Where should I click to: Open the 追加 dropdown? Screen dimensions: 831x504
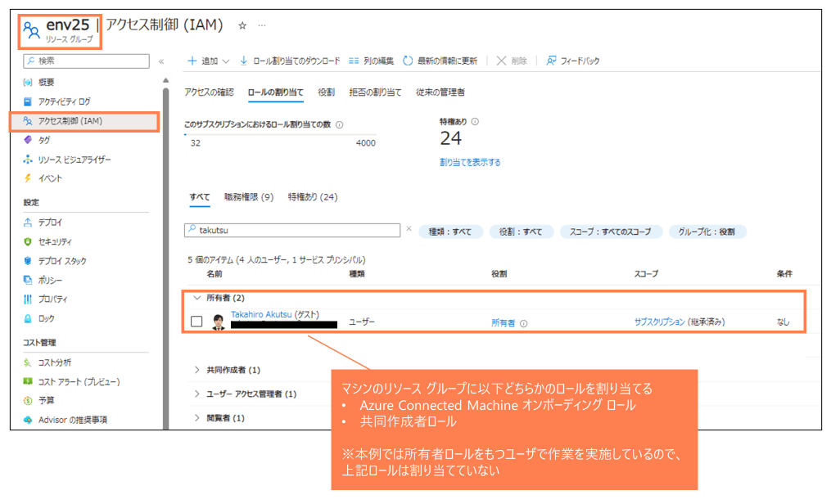tap(209, 61)
